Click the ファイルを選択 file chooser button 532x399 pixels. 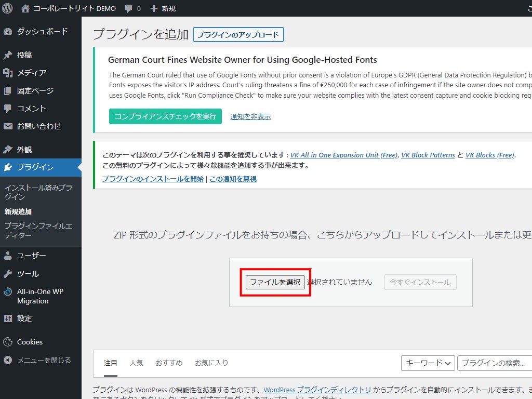click(275, 282)
